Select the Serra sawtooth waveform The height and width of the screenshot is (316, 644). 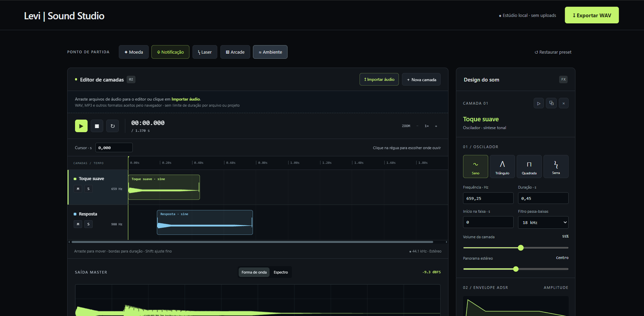tap(556, 166)
